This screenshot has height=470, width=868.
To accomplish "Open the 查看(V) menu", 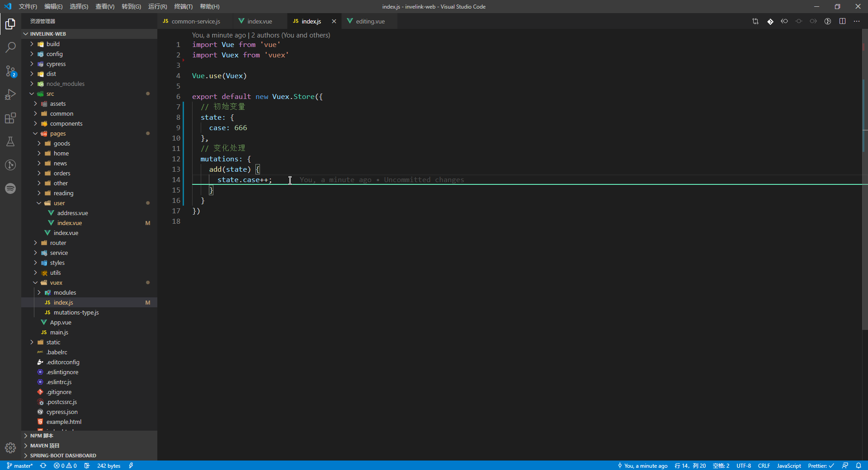I will pyautogui.click(x=105, y=6).
